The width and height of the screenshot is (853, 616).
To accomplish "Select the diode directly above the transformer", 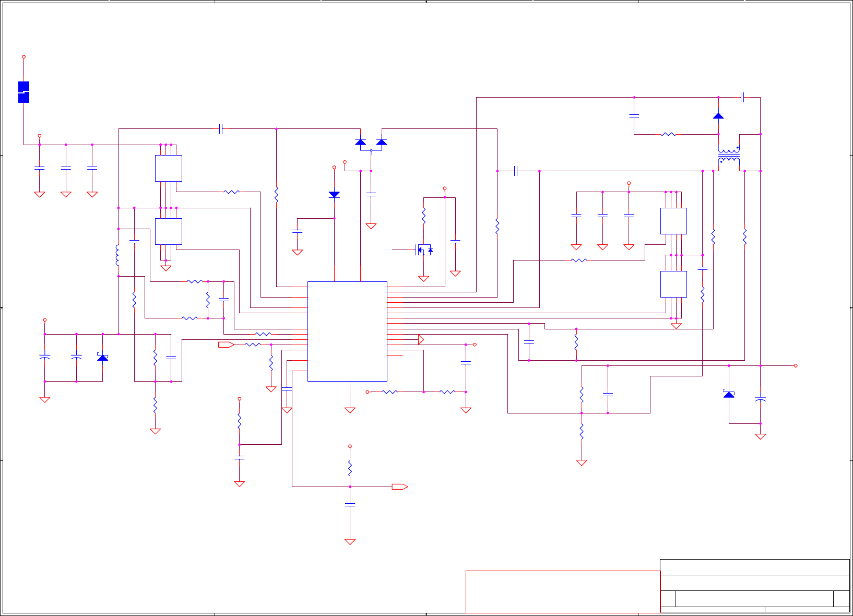I will [718, 115].
